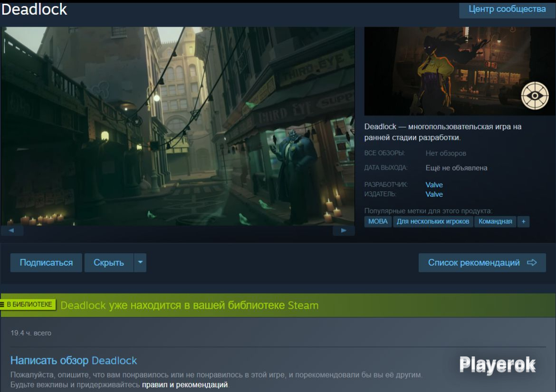
Task: Click the Написать обзор Deadlock heading
Action: click(74, 360)
